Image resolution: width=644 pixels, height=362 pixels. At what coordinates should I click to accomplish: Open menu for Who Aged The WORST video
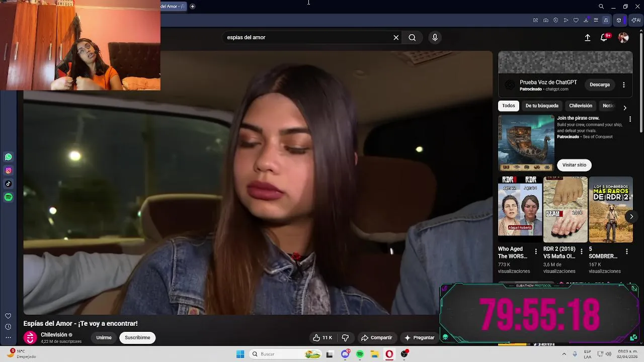536,251
